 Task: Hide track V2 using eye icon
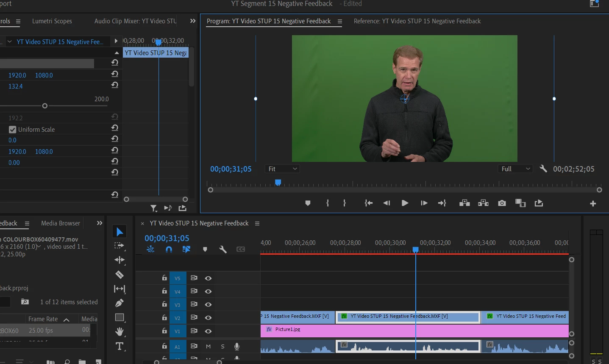(x=208, y=318)
